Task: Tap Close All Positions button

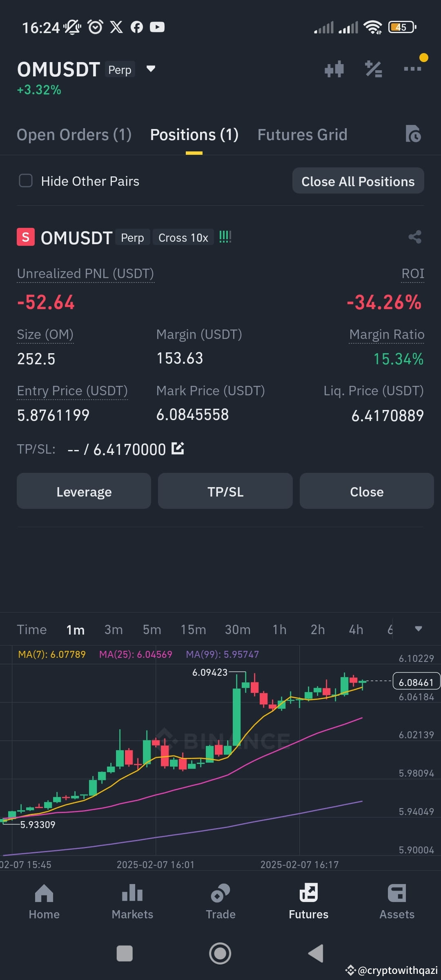Action: coord(358,181)
